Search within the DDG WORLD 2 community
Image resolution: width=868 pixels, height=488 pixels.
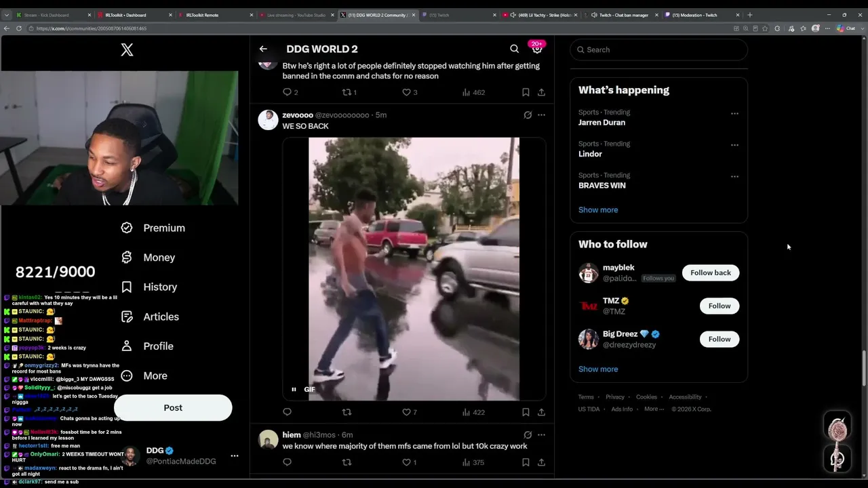[514, 49]
